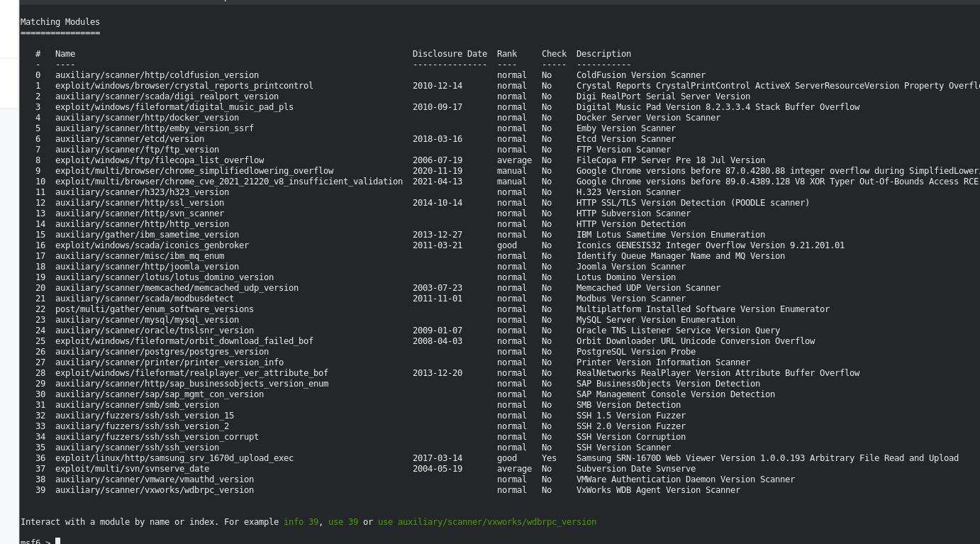Select module exploit/windows/ftp/filecopa_list_overflow
The height and width of the screenshot is (544, 980).
[160, 160]
